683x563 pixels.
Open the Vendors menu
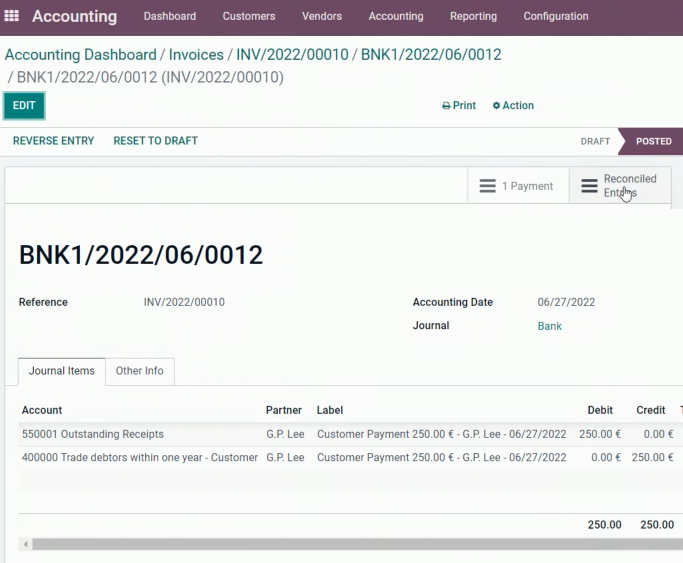pos(322,16)
